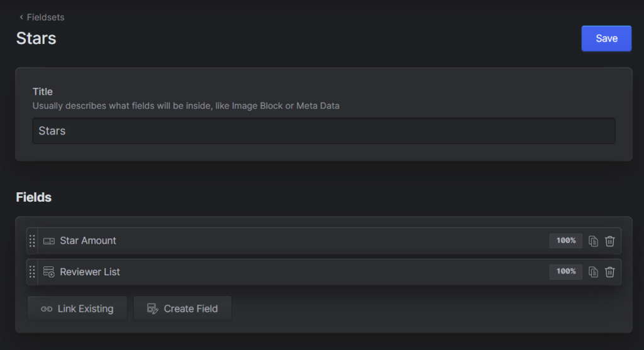The image size is (644, 350).
Task: Grab the Star Amount drag handle
Action: click(x=32, y=241)
